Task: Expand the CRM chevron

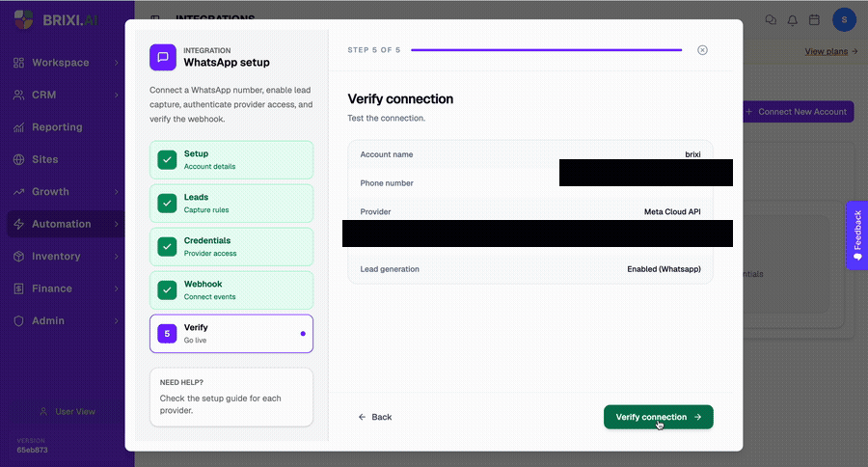Action: click(x=117, y=95)
